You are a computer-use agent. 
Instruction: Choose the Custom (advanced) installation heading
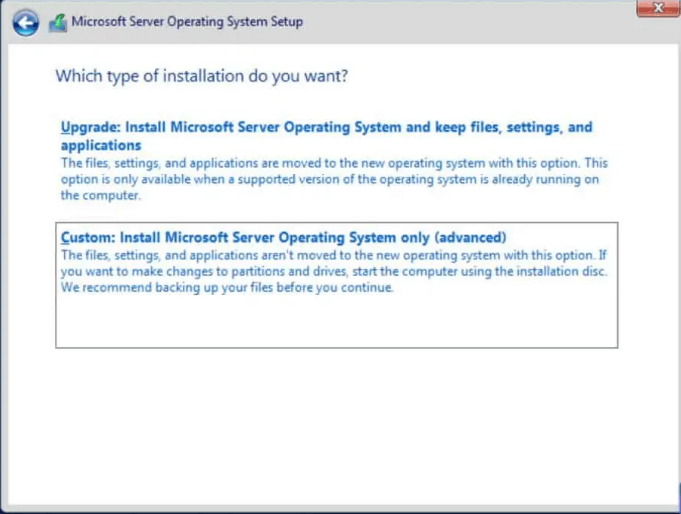point(284,237)
